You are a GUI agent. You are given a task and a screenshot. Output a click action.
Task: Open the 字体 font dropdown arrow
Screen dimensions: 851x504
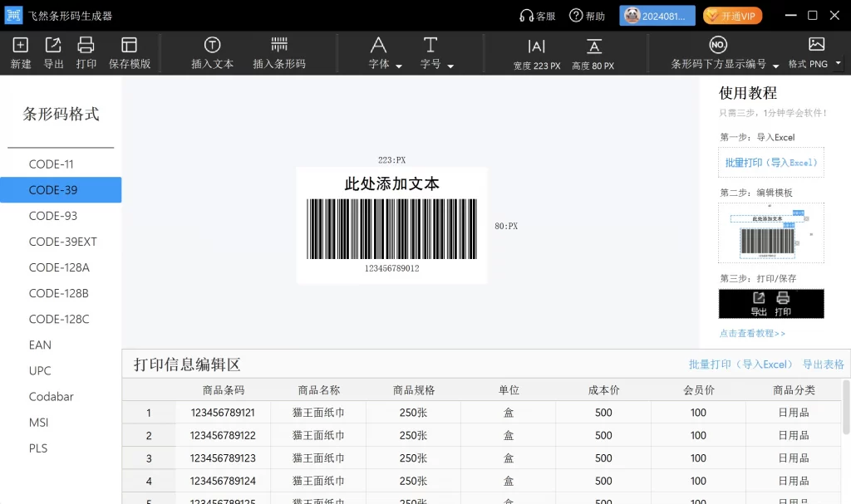click(399, 66)
